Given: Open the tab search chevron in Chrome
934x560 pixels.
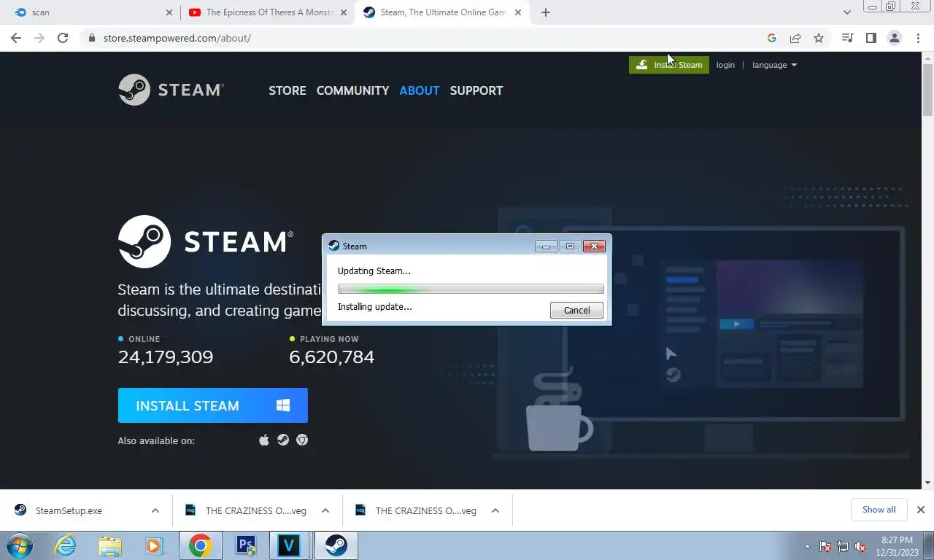Looking at the screenshot, I should point(847,12).
